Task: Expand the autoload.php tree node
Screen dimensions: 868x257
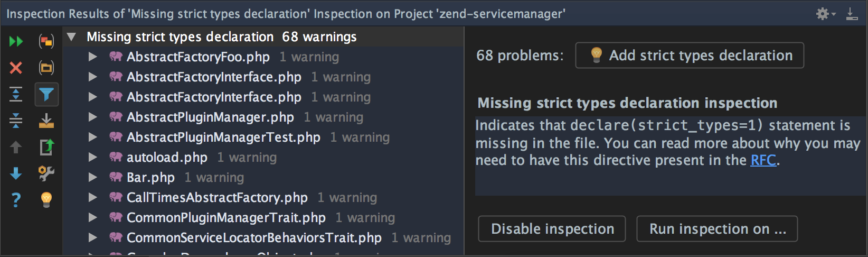Action: coord(92,157)
